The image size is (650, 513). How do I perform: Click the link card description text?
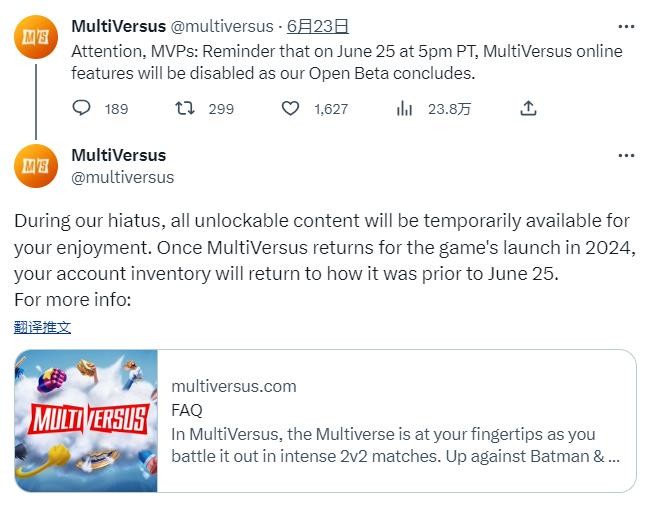point(396,445)
